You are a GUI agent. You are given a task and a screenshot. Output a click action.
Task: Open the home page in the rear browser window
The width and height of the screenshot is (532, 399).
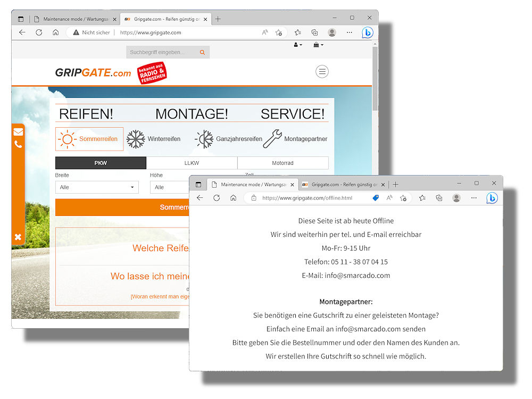[56, 32]
